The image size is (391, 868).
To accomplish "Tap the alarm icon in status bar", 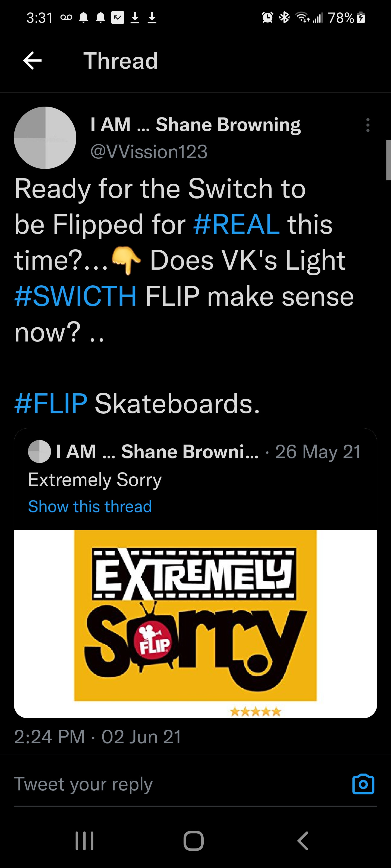I will [267, 18].
